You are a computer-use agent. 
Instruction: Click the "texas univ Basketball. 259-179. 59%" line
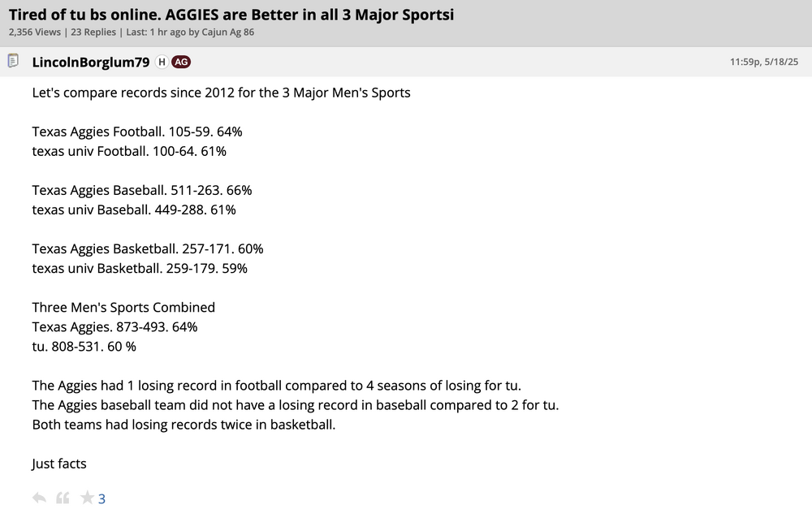tap(140, 268)
